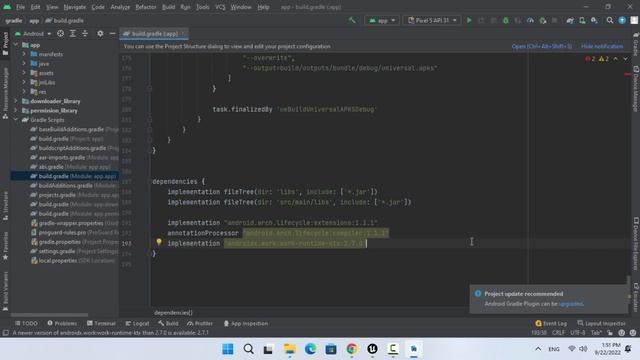Click the Make Project hammer icon
This screenshot has height=360, width=640.
352,20
